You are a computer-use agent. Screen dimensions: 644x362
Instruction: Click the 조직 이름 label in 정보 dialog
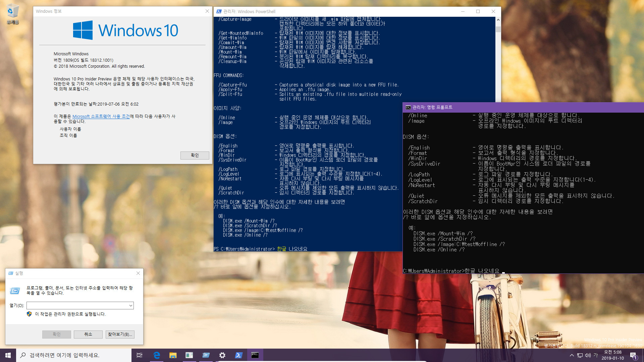[68, 135]
